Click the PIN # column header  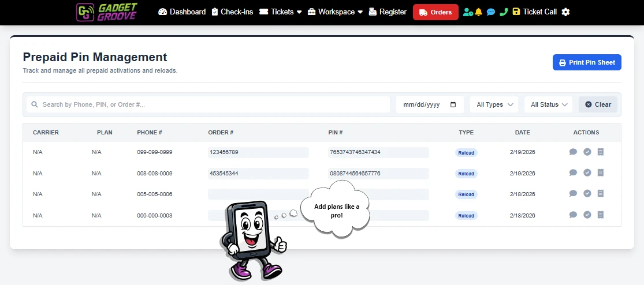click(x=336, y=133)
